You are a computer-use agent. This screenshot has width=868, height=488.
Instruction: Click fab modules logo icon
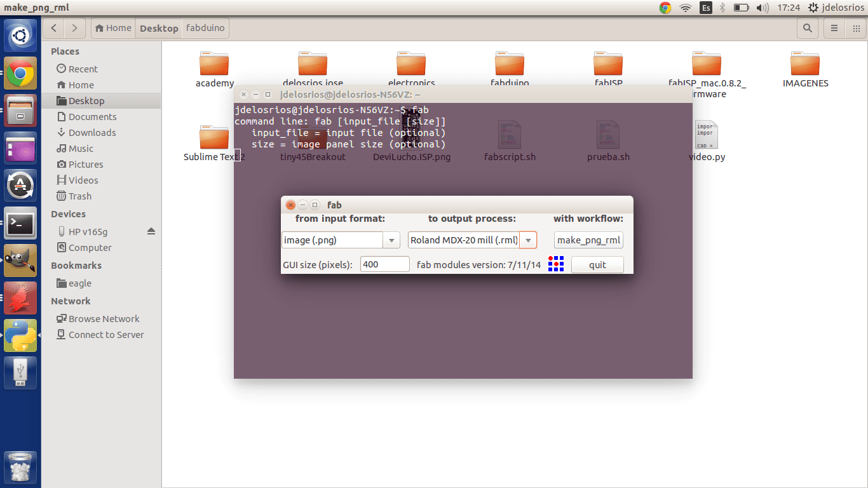[x=556, y=264]
